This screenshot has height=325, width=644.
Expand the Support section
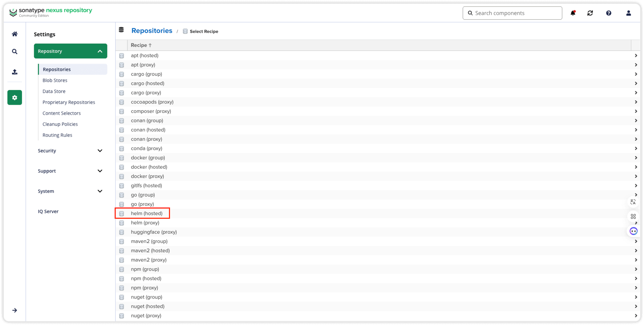pyautogui.click(x=70, y=171)
